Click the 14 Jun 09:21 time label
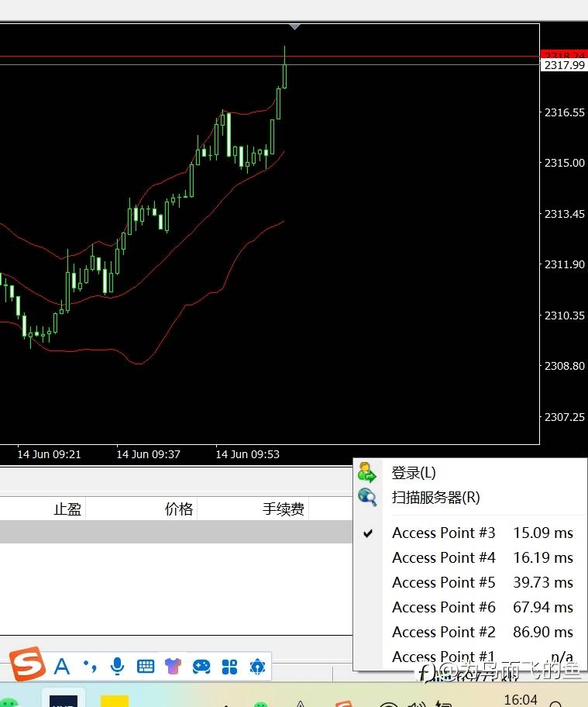This screenshot has height=707, width=588. click(x=49, y=454)
